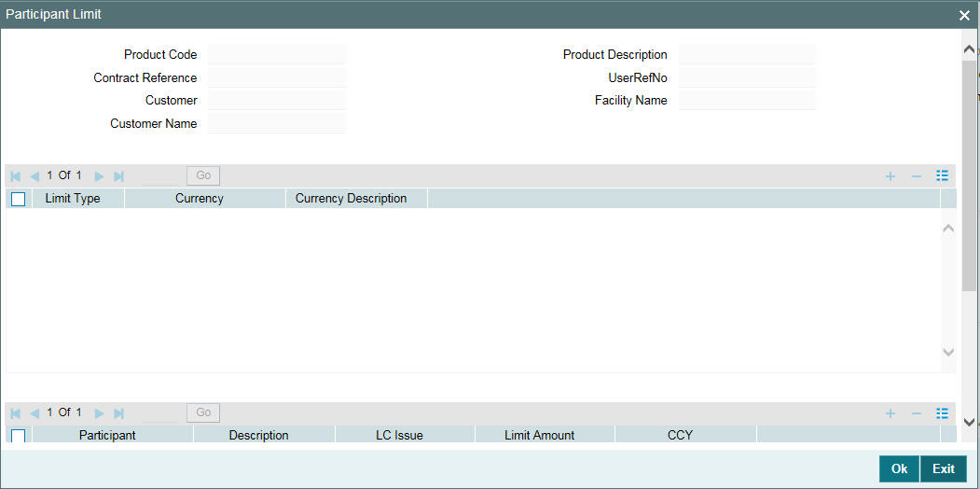Image resolution: width=980 pixels, height=489 pixels.
Task: Click the Currency Description column header
Action: (356, 199)
